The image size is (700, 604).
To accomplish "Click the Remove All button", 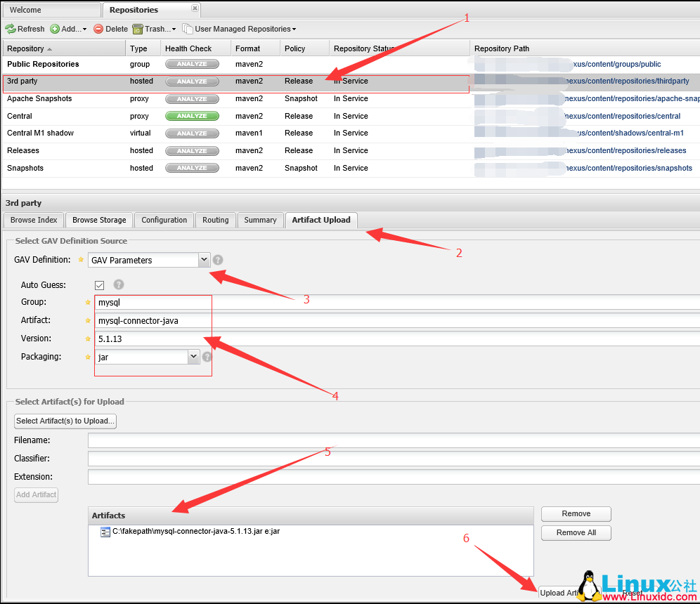I will point(576,532).
